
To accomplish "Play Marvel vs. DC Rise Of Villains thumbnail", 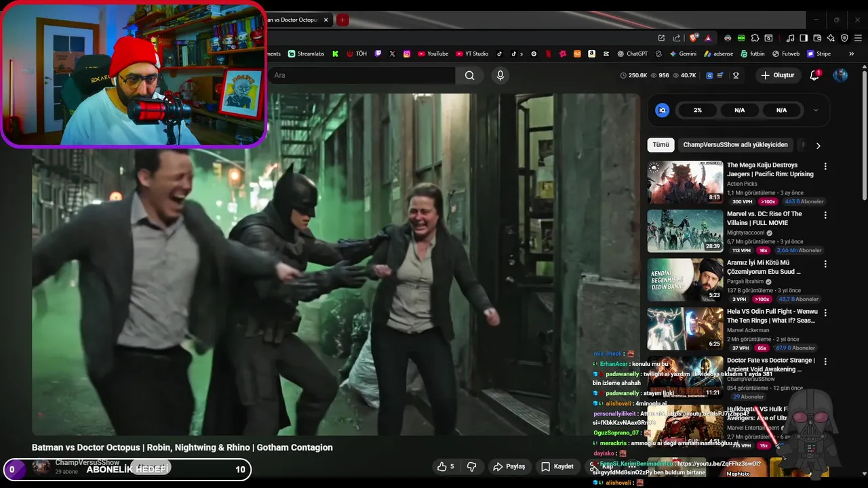I will point(685,230).
